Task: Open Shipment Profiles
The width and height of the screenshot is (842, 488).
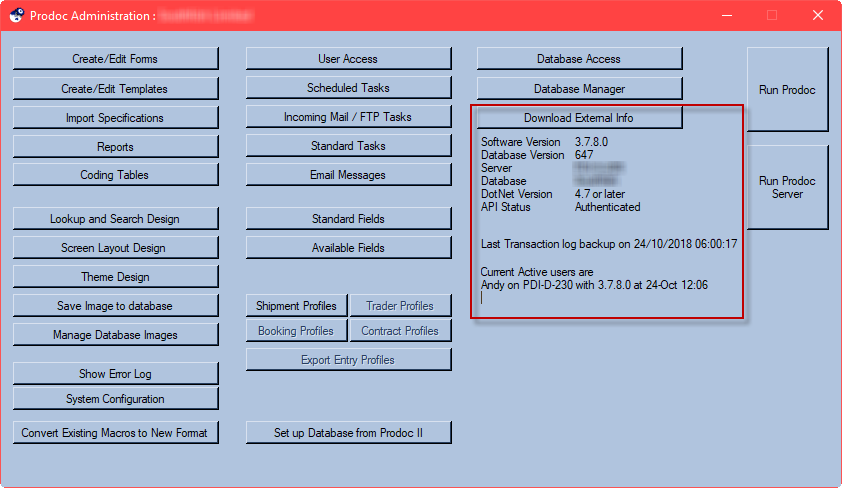Action: pos(296,305)
